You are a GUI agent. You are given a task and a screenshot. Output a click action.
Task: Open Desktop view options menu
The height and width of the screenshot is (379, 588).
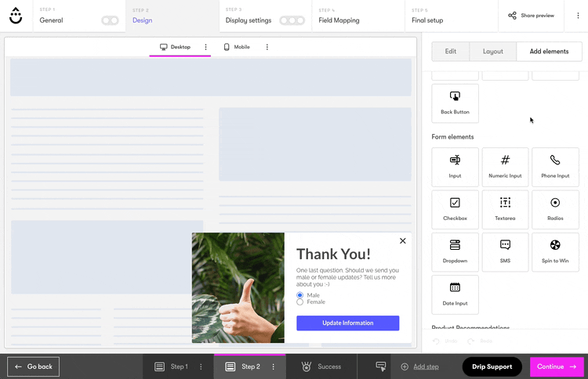(206, 47)
